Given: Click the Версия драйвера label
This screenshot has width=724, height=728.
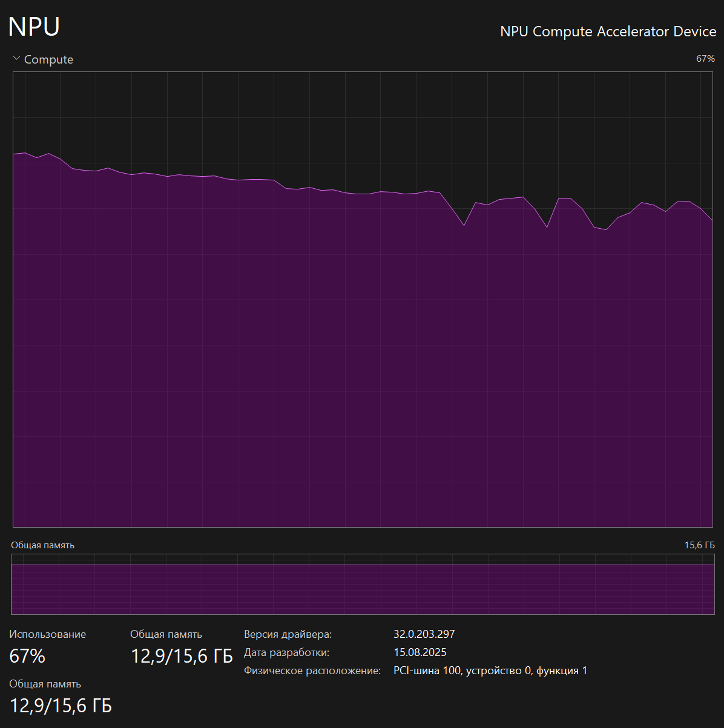Looking at the screenshot, I should click(x=288, y=634).
